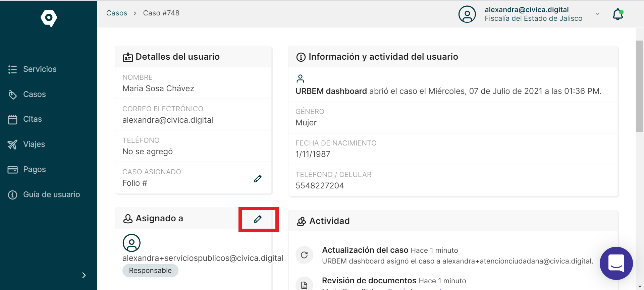Edit the Caso Asignado folio with pencil
The height and width of the screenshot is (290, 644).
[258, 179]
